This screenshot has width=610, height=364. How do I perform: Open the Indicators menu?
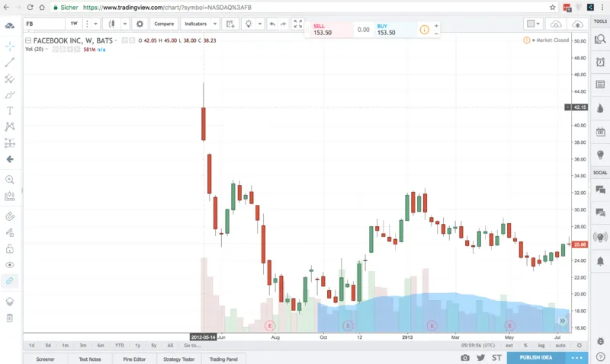[x=195, y=24]
